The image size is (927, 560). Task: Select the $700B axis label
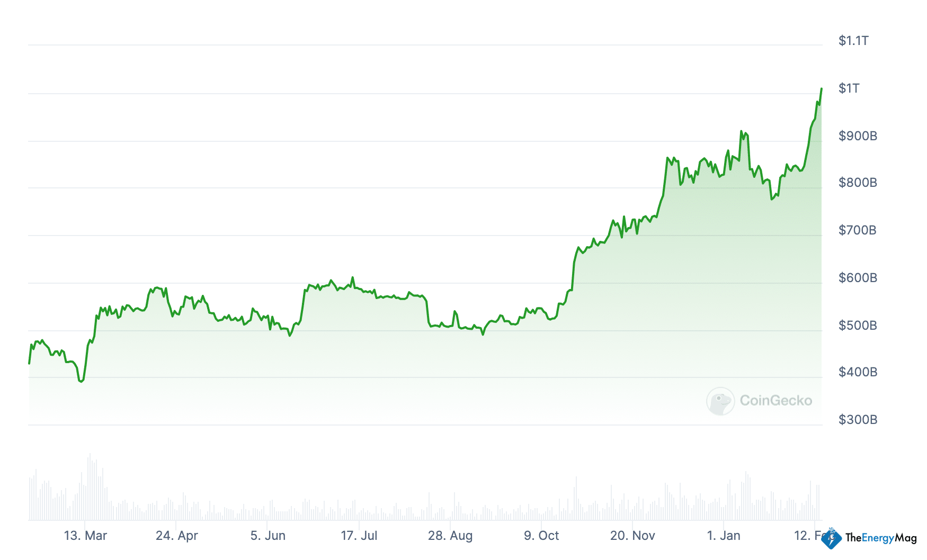[x=857, y=230]
